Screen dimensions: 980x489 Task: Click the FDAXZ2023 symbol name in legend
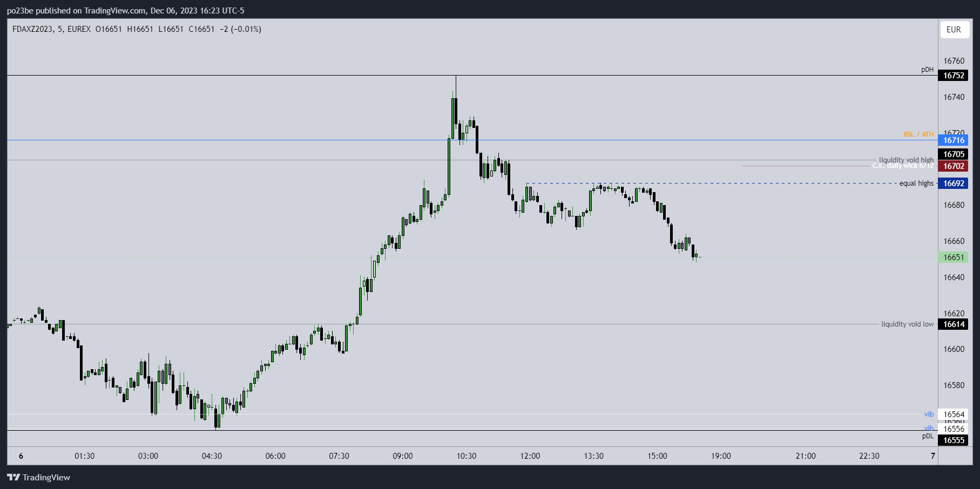(x=32, y=29)
